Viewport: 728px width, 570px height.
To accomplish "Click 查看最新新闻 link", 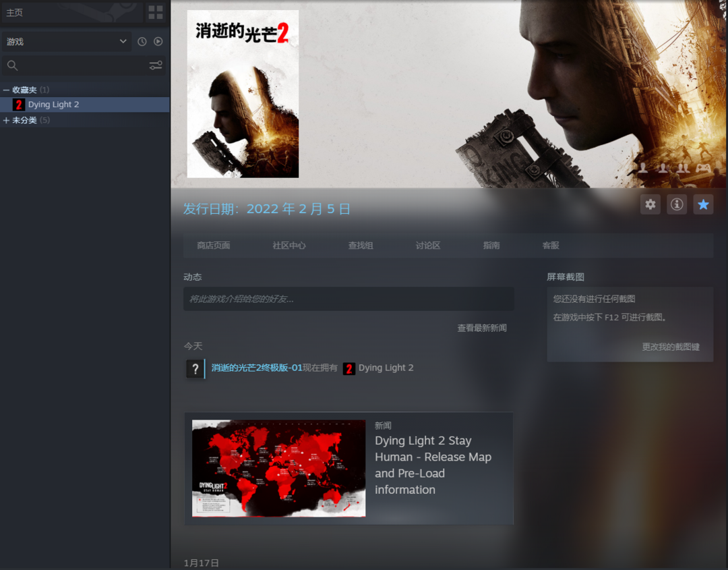I will click(481, 328).
